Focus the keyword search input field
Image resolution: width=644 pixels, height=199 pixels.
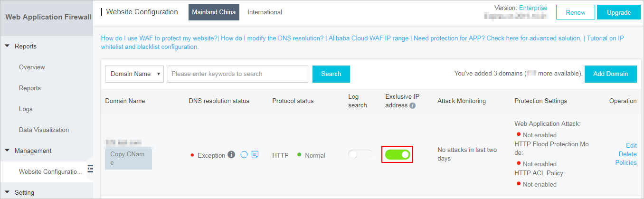tap(238, 74)
